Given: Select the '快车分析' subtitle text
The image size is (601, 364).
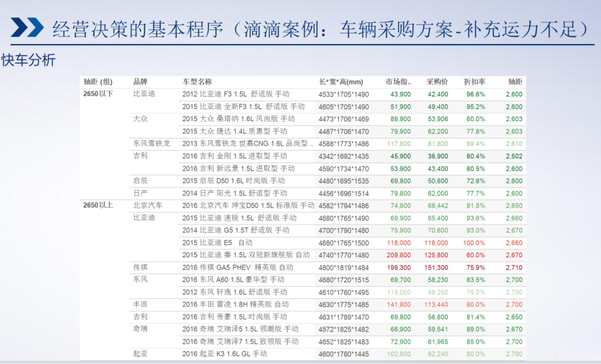Looking at the screenshot, I should 29,60.
